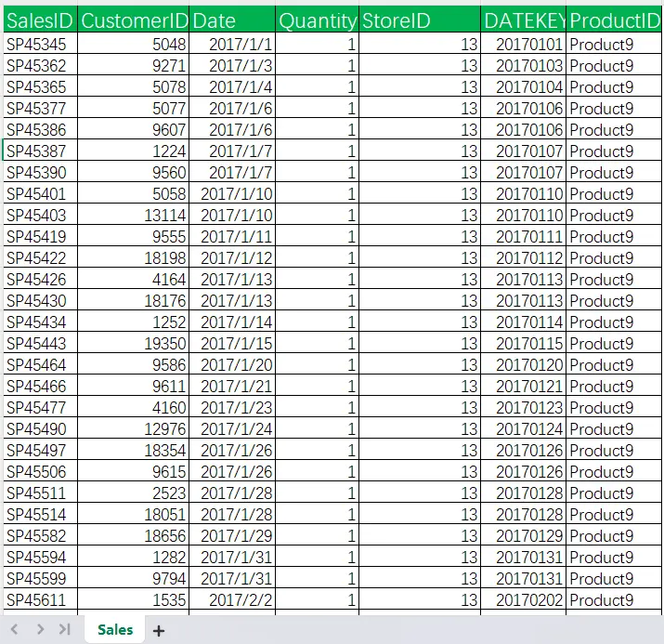Select cell with SalesID SP45403
Image resolution: width=664 pixels, height=644 pixels.
pyautogui.click(x=40, y=214)
